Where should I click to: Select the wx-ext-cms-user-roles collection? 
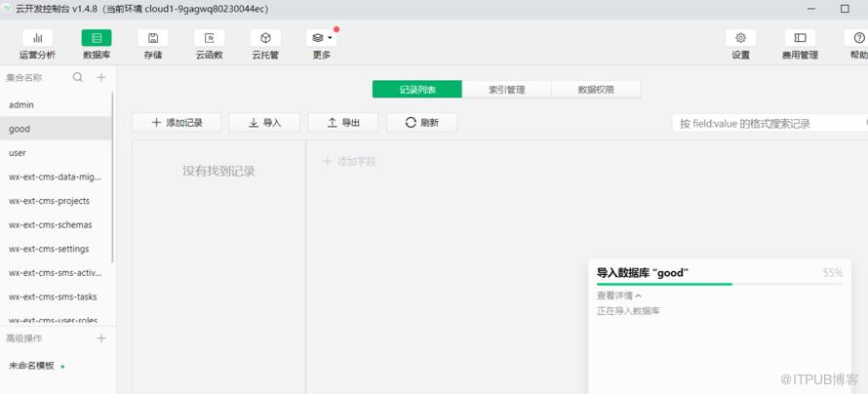click(56, 319)
